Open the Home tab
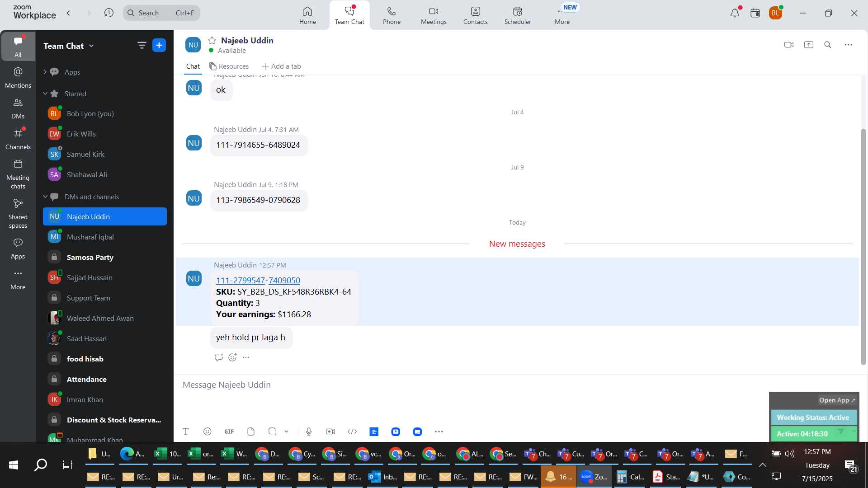This screenshot has width=868, height=488. click(x=307, y=15)
